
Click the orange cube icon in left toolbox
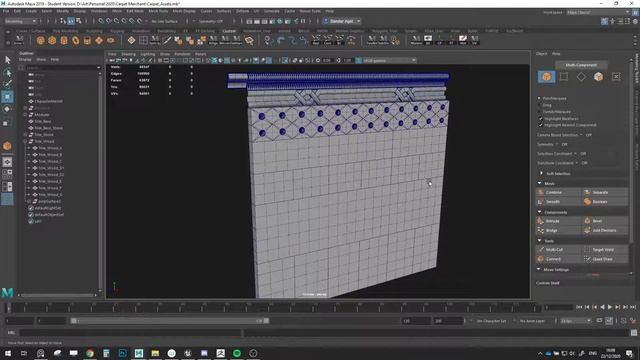[7, 146]
